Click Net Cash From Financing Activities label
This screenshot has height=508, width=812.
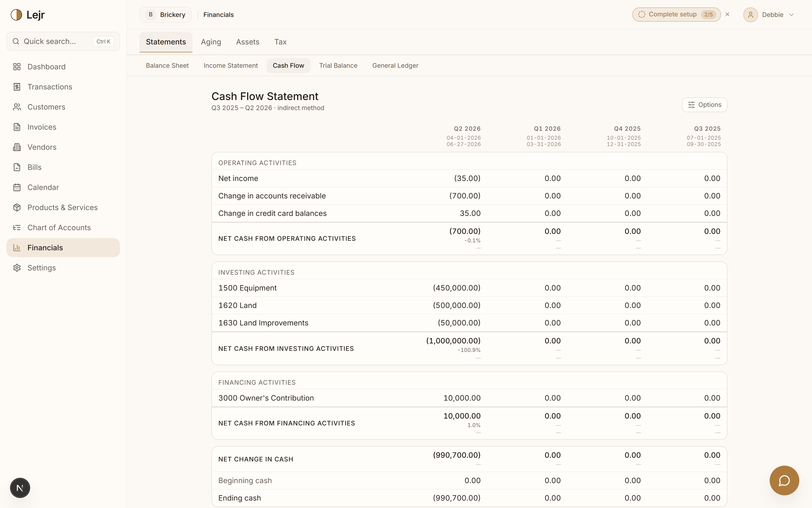287,423
